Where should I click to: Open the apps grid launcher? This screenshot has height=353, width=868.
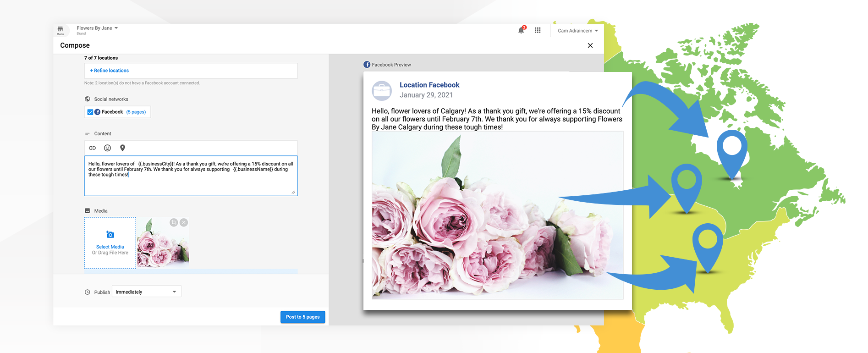tap(538, 30)
